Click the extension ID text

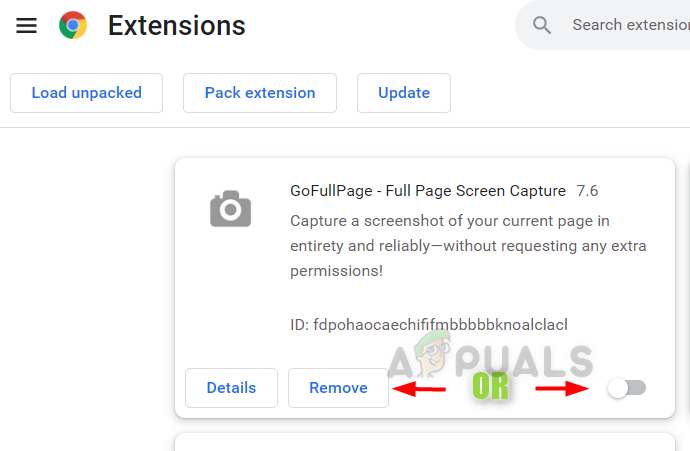(x=428, y=324)
